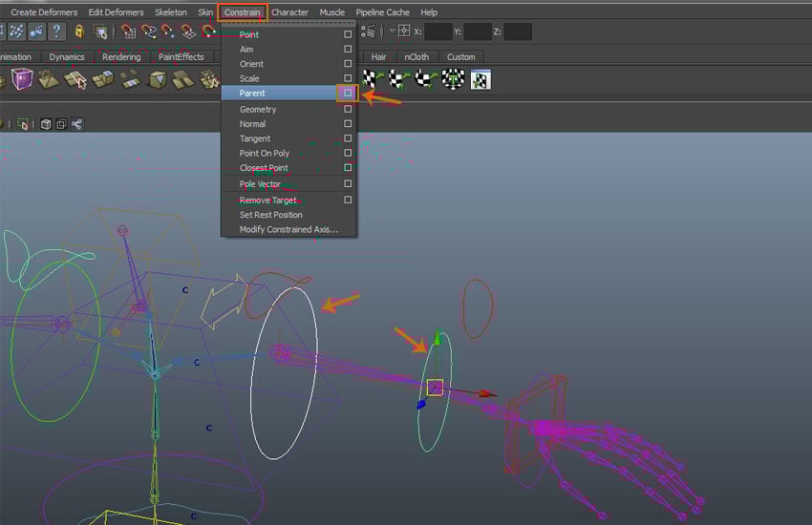Click the purple cube shelf icon
Viewport: 812px width, 525px height.
[x=20, y=79]
